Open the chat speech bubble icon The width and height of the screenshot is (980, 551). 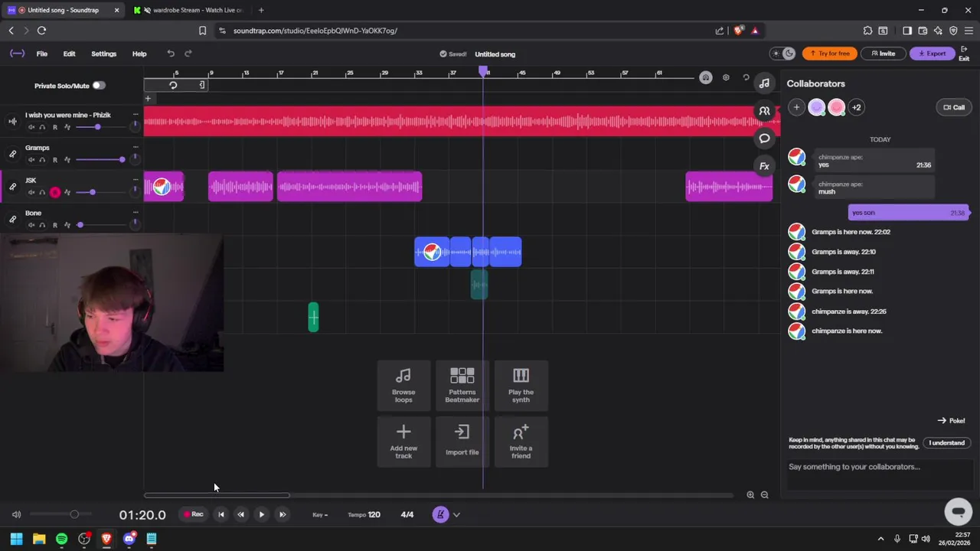[x=764, y=139]
